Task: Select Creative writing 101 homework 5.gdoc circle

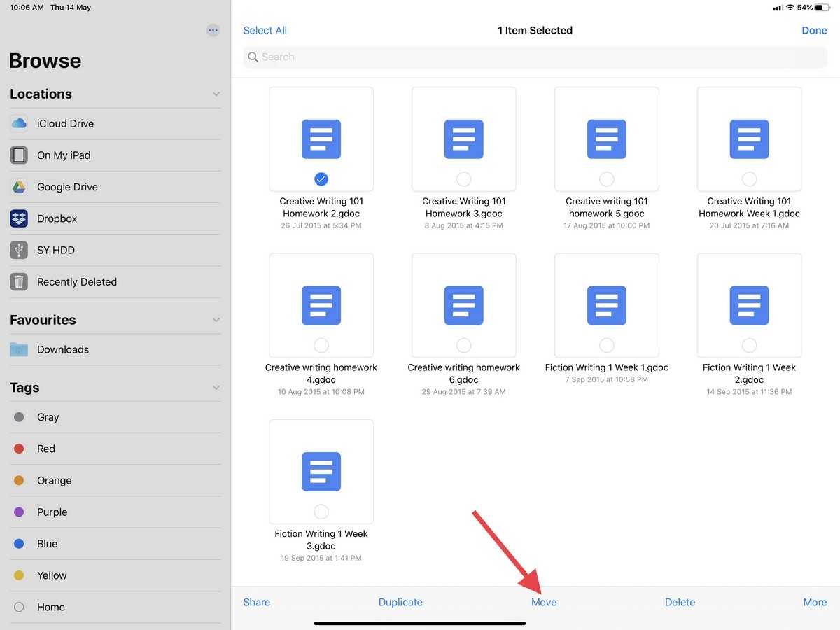Action: click(607, 179)
